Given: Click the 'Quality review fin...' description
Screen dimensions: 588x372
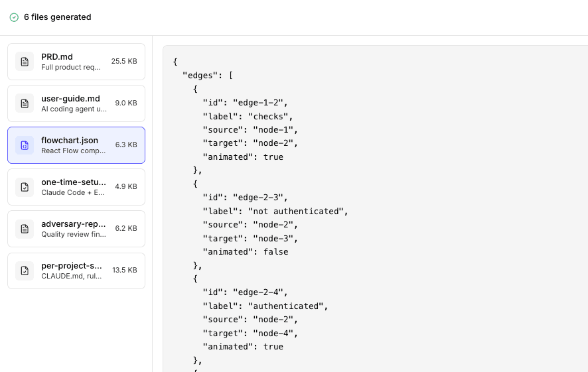Looking at the screenshot, I should 74,234.
